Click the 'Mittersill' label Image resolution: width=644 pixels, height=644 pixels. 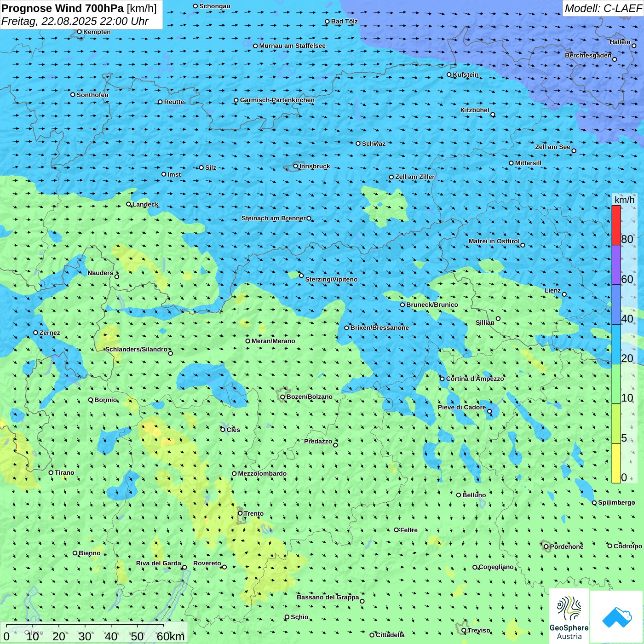528,163
